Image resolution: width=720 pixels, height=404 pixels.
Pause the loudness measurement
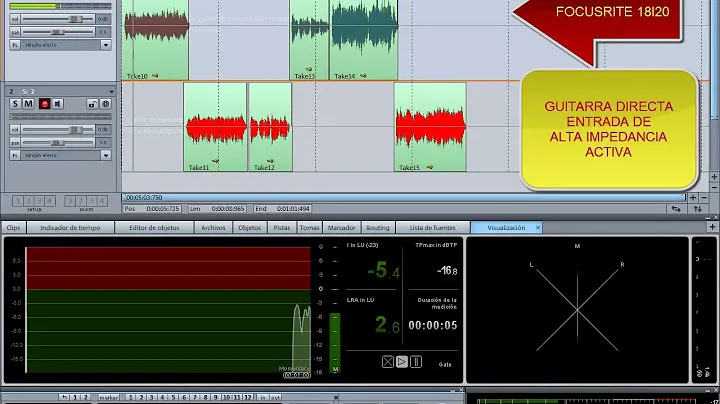(416, 362)
